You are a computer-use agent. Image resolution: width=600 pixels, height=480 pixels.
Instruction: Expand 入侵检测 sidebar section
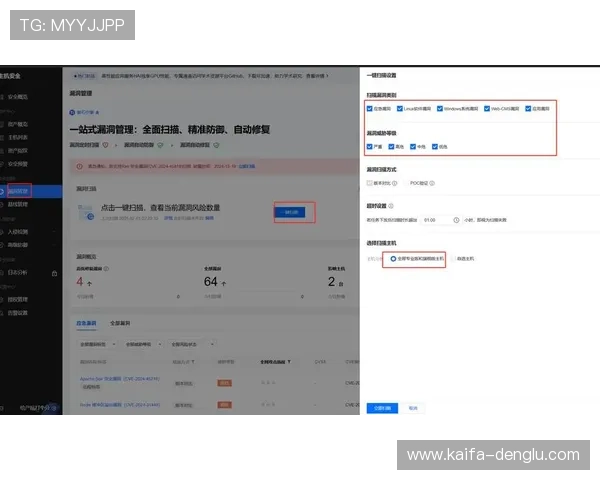[x=18, y=232]
